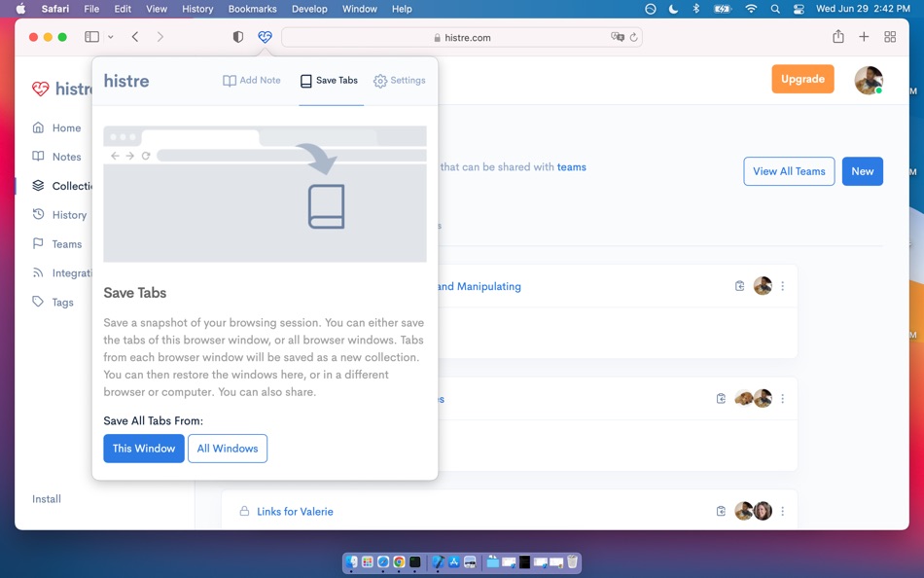
Task: Reload the page with the refresh icon
Action: coord(633,37)
